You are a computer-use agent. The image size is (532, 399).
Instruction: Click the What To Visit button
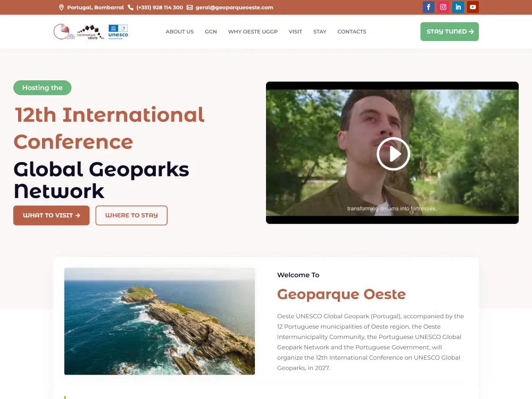click(x=51, y=215)
